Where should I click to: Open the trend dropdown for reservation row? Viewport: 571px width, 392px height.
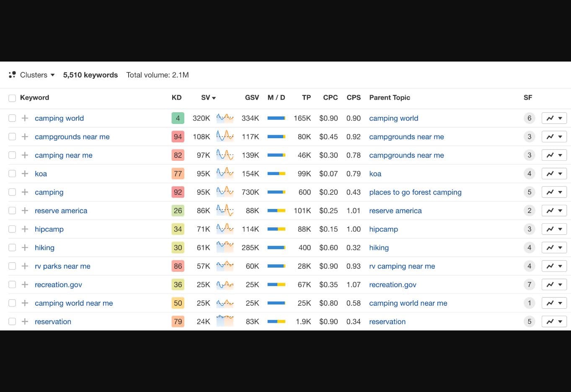click(x=554, y=321)
